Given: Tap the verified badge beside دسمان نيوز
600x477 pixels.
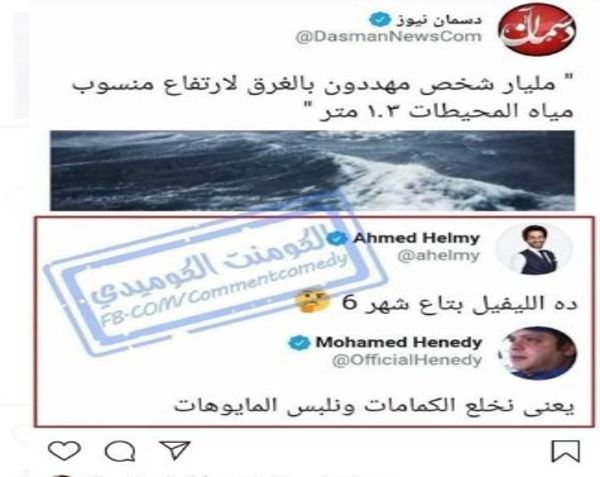Looking at the screenshot, I should pyautogui.click(x=379, y=19).
